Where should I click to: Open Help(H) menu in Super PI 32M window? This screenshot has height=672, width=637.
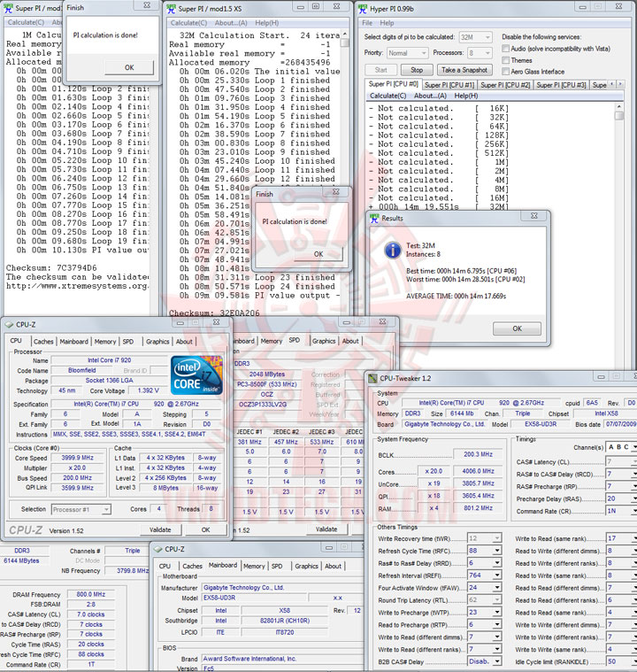pyautogui.click(x=266, y=23)
